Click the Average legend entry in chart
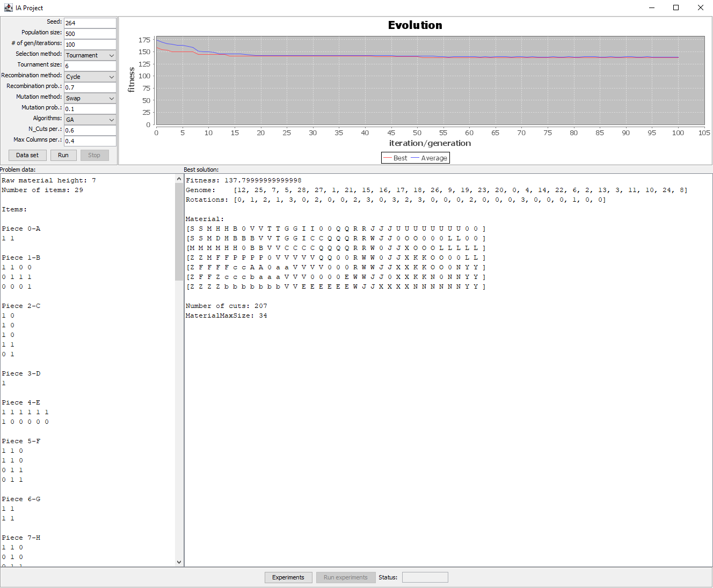Screen dimensions: 713x588 429,158
